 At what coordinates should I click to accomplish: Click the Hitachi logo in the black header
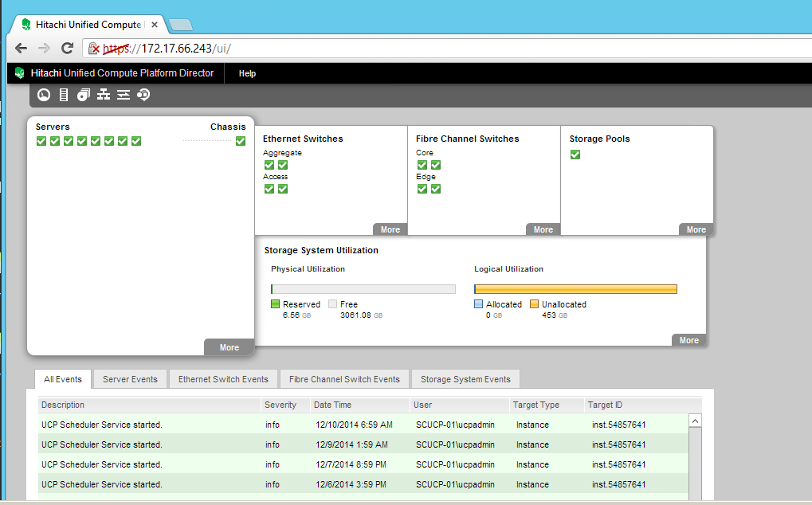20,73
